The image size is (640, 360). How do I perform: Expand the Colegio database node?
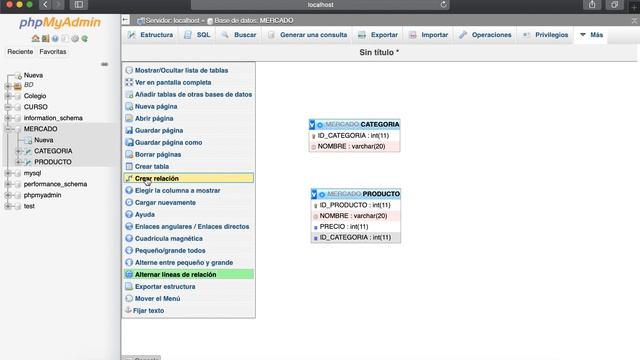coord(8,96)
